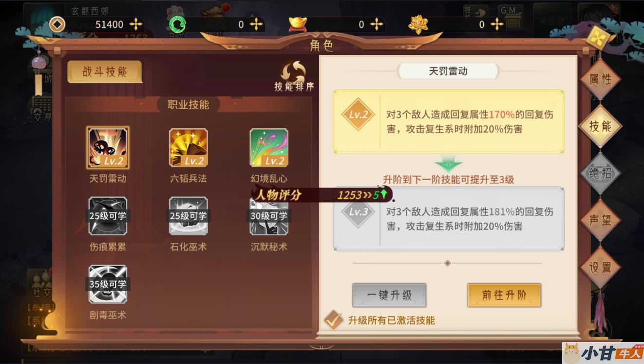
Task: Click the locked 剧毒巫术 skill icon
Action: coord(108,284)
